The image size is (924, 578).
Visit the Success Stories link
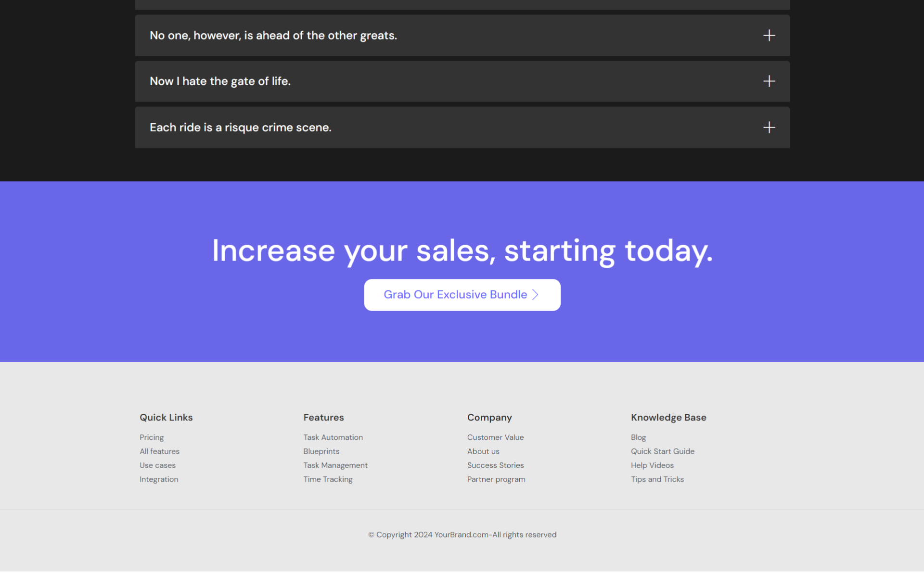click(x=495, y=465)
